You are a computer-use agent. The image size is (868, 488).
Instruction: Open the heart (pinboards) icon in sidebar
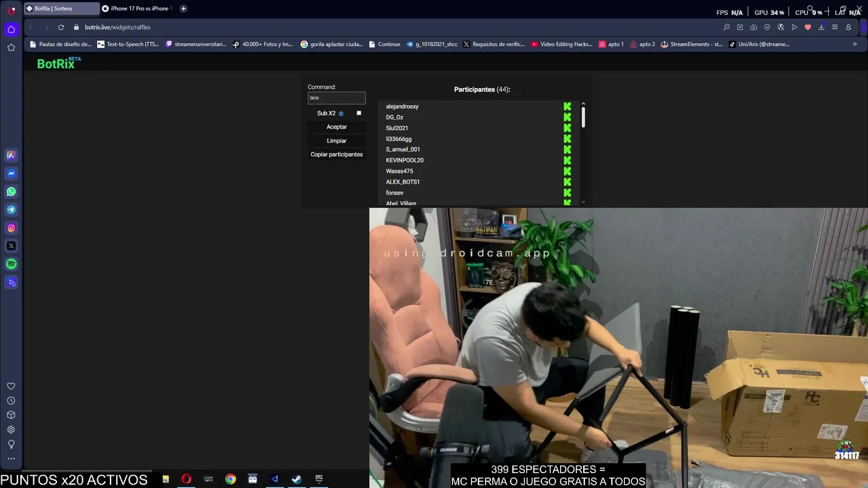pyautogui.click(x=12, y=386)
